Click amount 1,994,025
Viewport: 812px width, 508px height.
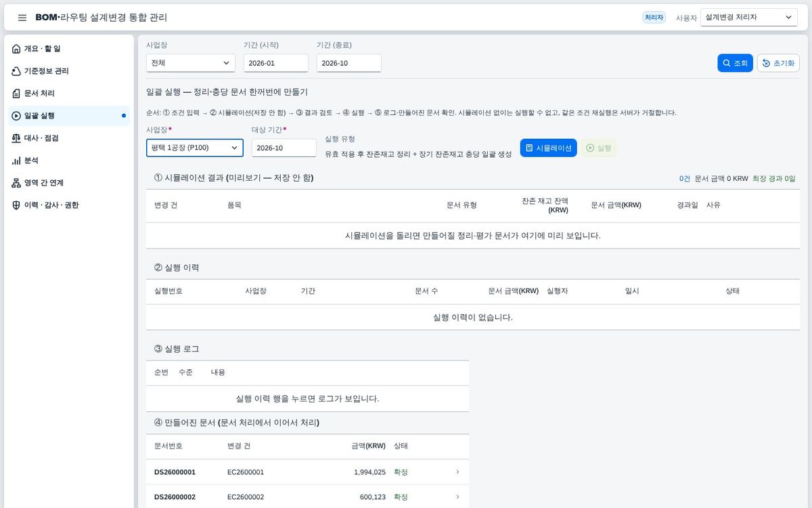click(369, 472)
